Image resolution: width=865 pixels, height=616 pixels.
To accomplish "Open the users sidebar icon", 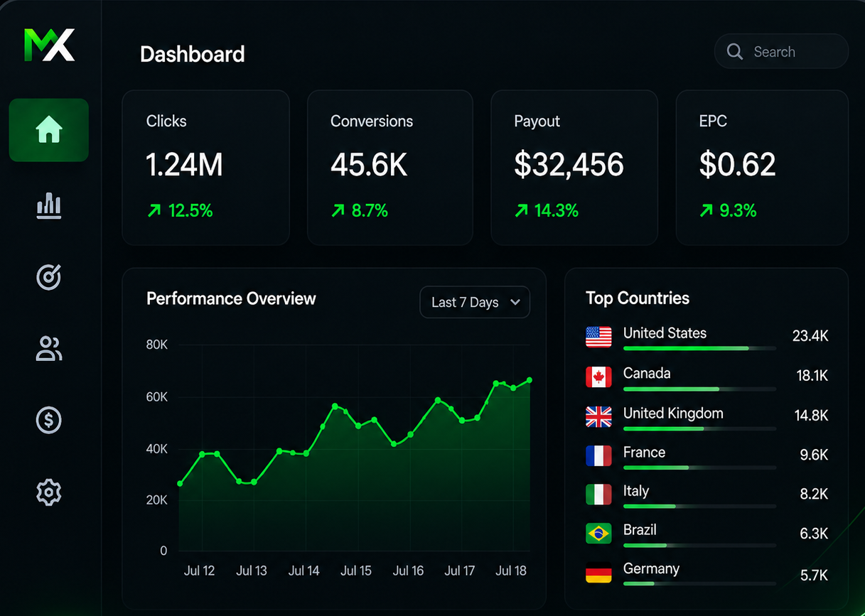I will (x=49, y=349).
